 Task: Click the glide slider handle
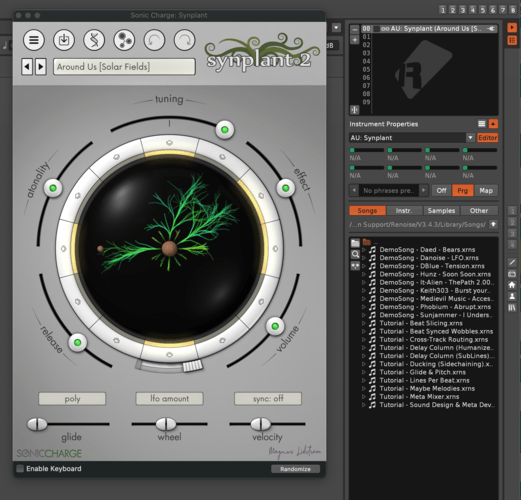click(x=37, y=424)
